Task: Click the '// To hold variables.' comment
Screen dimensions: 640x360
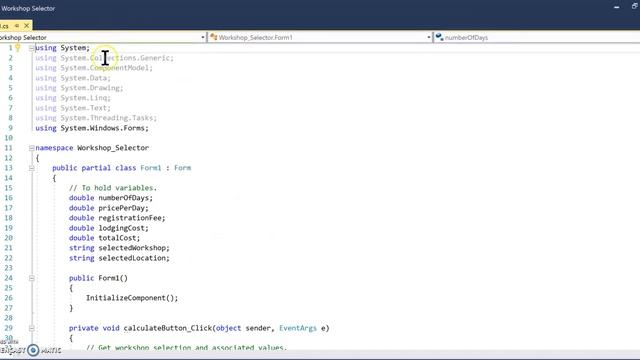Action: coord(113,188)
